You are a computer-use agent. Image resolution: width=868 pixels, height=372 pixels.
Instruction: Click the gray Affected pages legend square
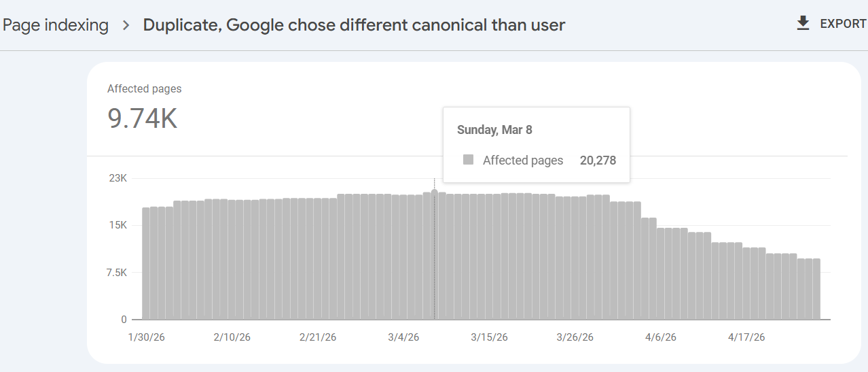pyautogui.click(x=468, y=160)
